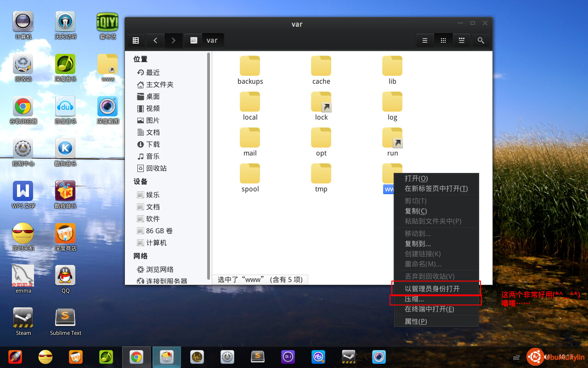
Task: Click the var path bar button
Action: tap(204, 40)
